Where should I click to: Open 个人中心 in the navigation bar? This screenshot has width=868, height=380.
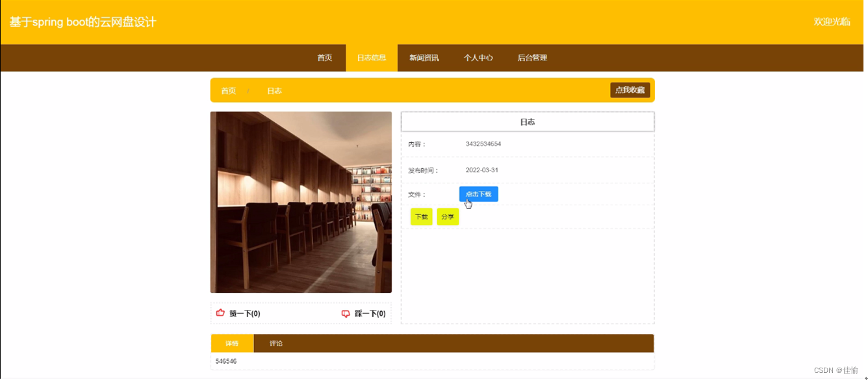pos(478,58)
